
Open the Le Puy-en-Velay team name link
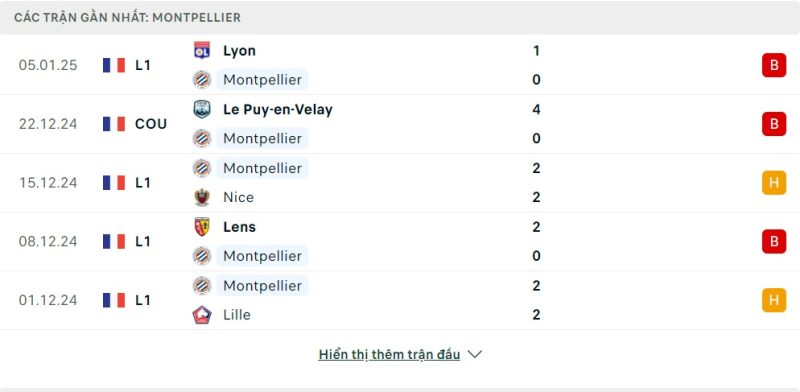[x=278, y=109]
